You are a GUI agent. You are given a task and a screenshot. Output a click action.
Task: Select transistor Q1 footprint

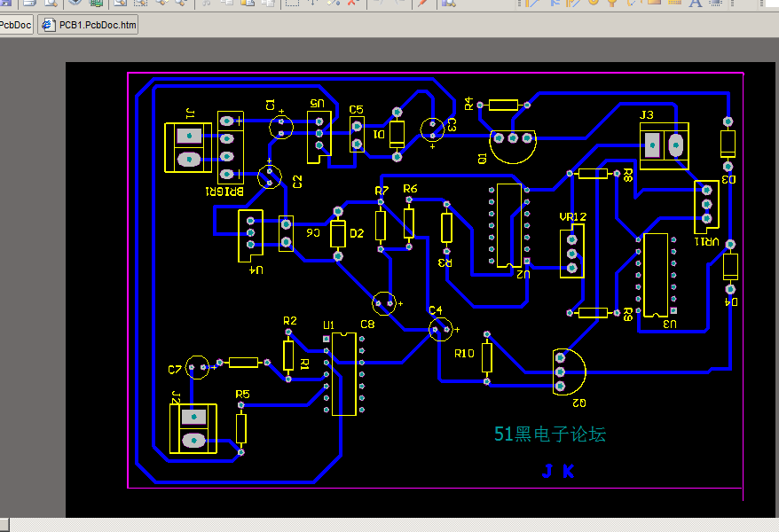[x=513, y=146]
